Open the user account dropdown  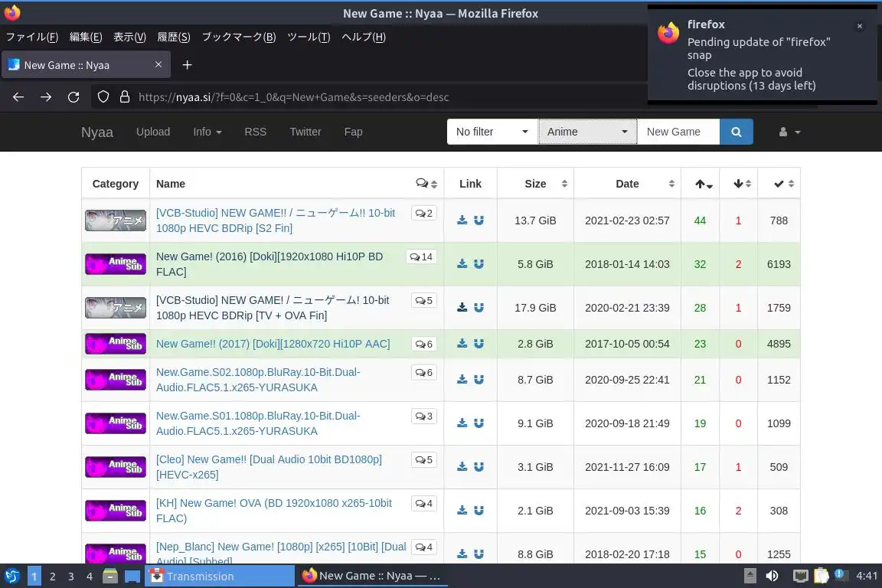pos(789,132)
